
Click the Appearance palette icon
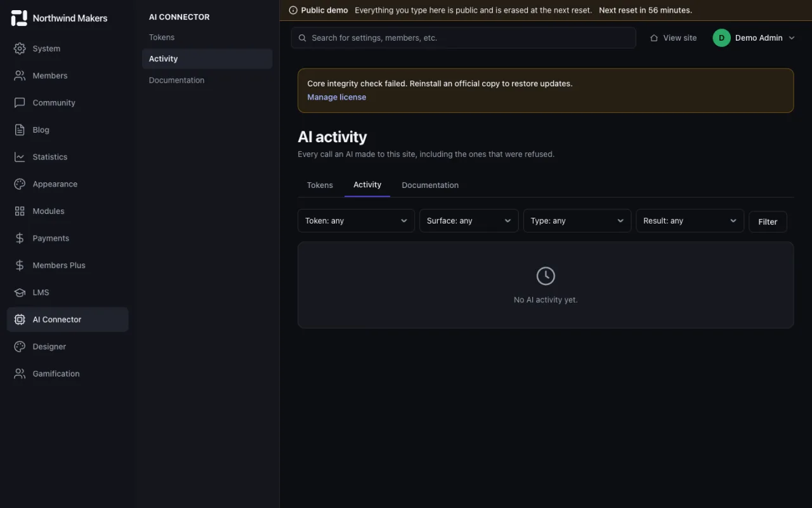click(20, 184)
